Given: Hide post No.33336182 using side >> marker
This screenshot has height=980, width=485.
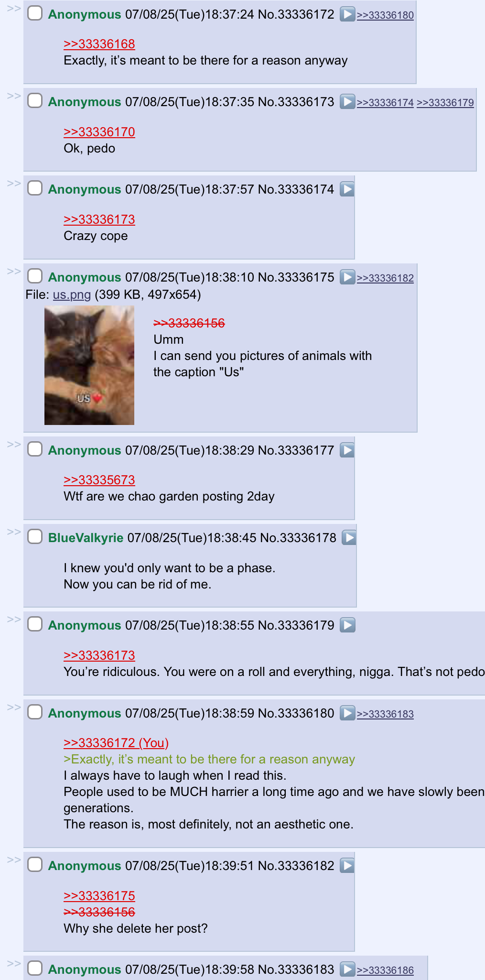Looking at the screenshot, I should tap(13, 860).
